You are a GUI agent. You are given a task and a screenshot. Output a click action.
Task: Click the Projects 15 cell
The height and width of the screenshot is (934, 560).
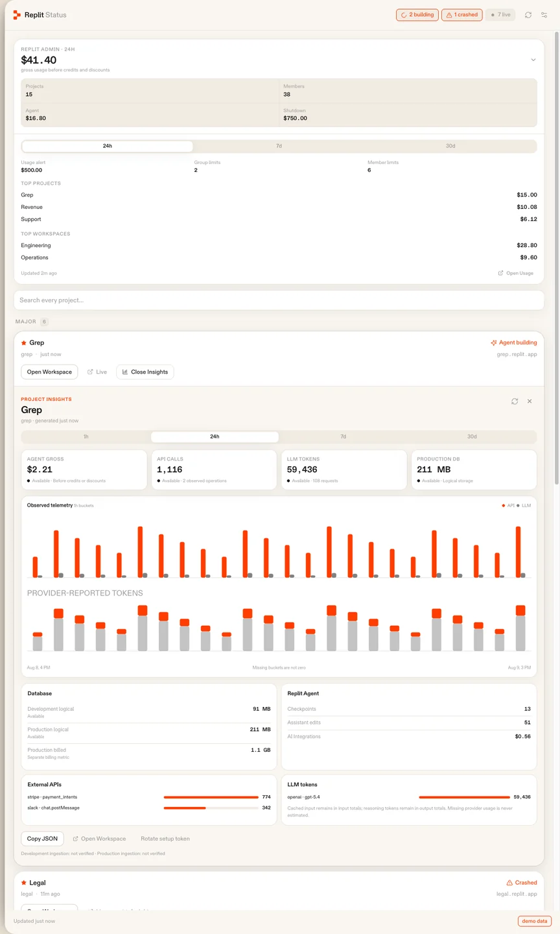(x=150, y=91)
